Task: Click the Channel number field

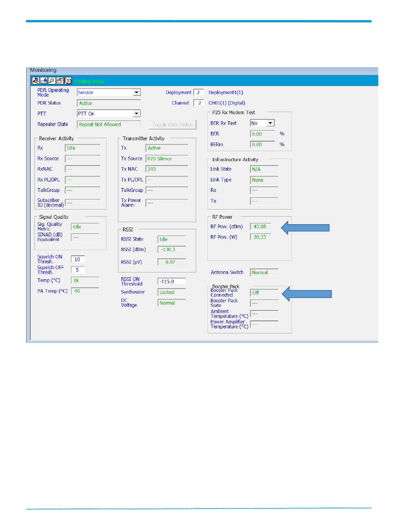Action: pos(199,103)
